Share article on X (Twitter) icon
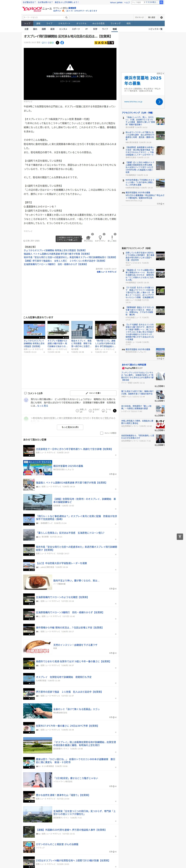The image size is (186, 868). [57, 43]
